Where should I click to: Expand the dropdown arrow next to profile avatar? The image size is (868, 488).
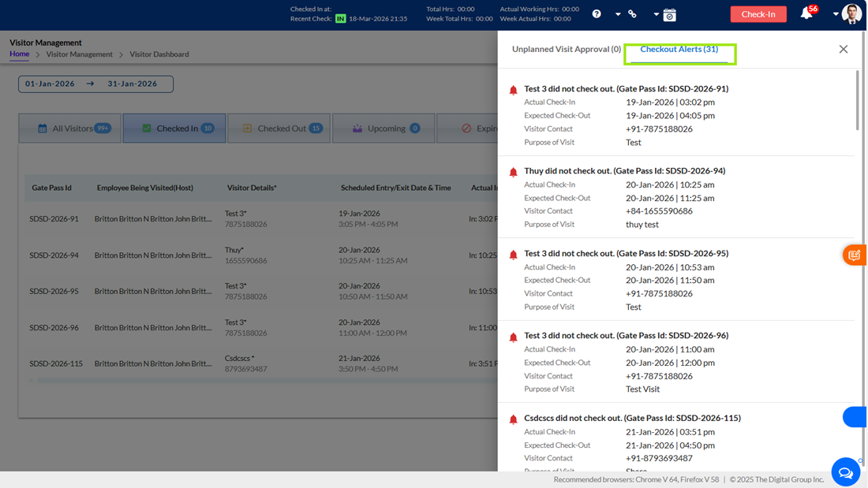pos(836,14)
